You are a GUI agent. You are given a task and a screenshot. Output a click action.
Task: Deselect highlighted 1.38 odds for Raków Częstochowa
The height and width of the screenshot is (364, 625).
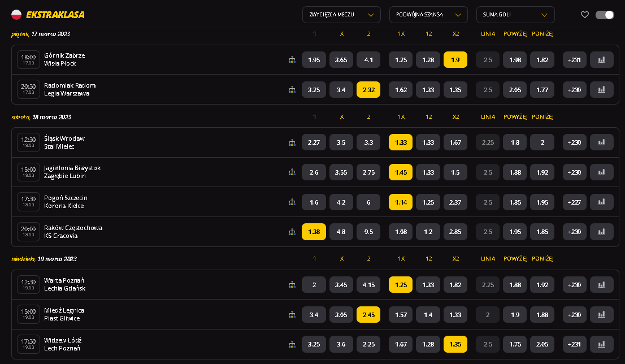[x=314, y=232]
